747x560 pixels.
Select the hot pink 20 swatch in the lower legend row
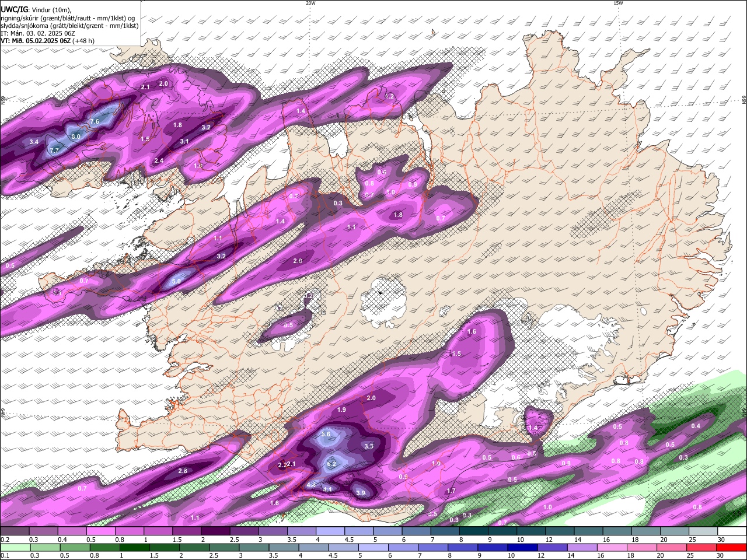coord(672,547)
